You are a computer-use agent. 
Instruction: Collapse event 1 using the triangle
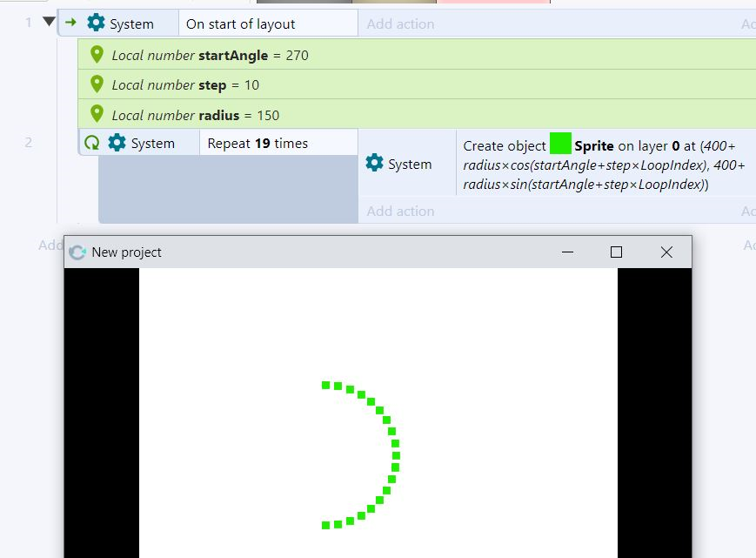coord(49,22)
